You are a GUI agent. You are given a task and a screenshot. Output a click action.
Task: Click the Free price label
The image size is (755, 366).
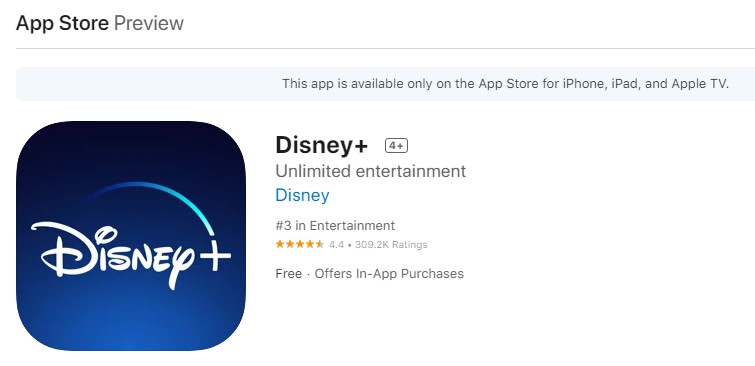pyautogui.click(x=288, y=274)
